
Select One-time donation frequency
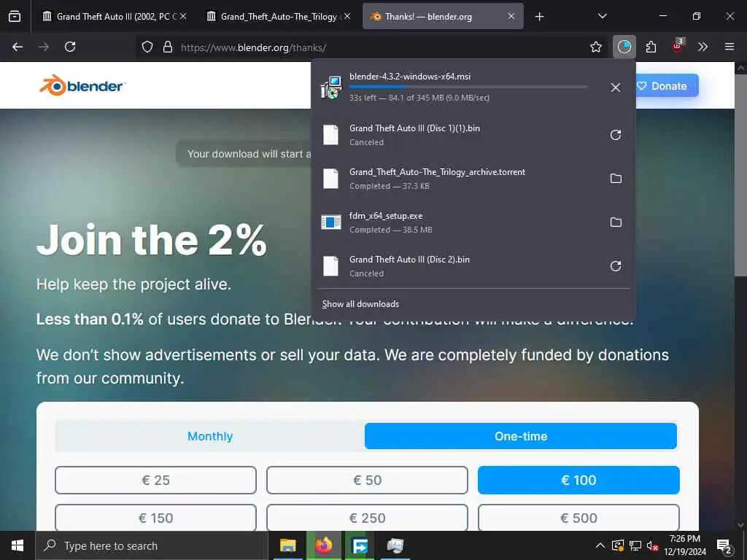[521, 436]
